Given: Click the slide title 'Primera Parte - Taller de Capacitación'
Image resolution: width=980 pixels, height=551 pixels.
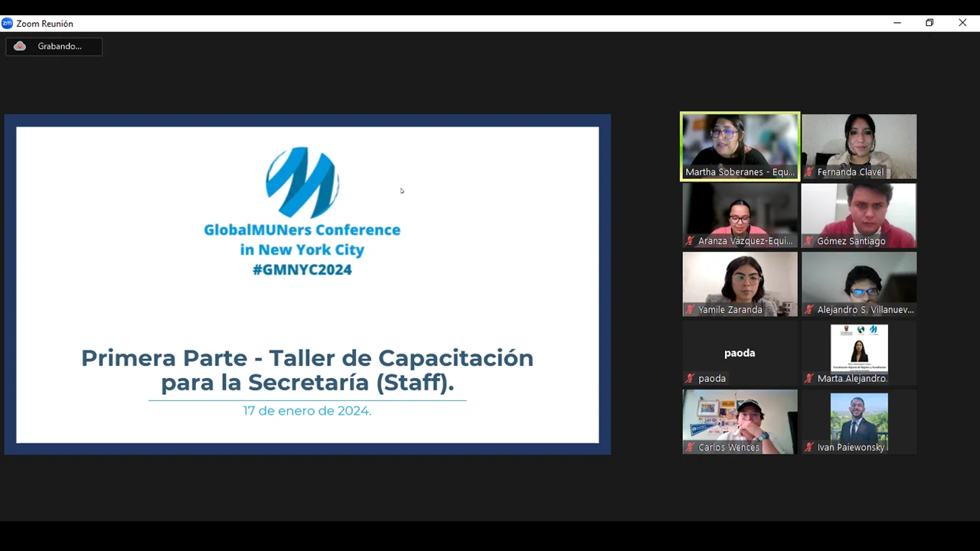Looking at the screenshot, I should click(307, 358).
